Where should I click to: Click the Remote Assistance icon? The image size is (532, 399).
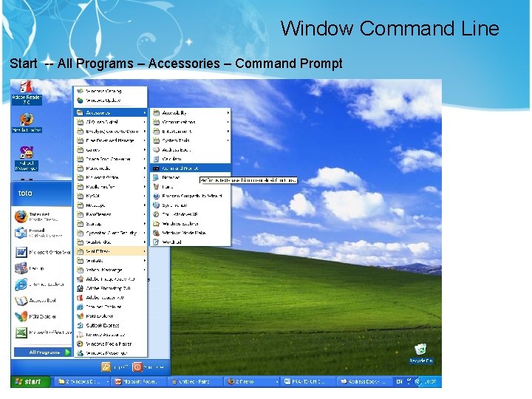(x=80, y=335)
